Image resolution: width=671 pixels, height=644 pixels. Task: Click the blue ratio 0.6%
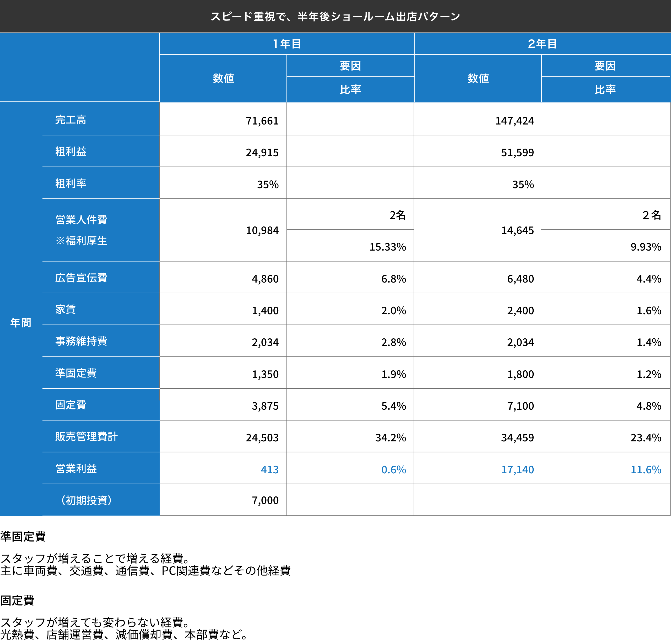tap(394, 470)
